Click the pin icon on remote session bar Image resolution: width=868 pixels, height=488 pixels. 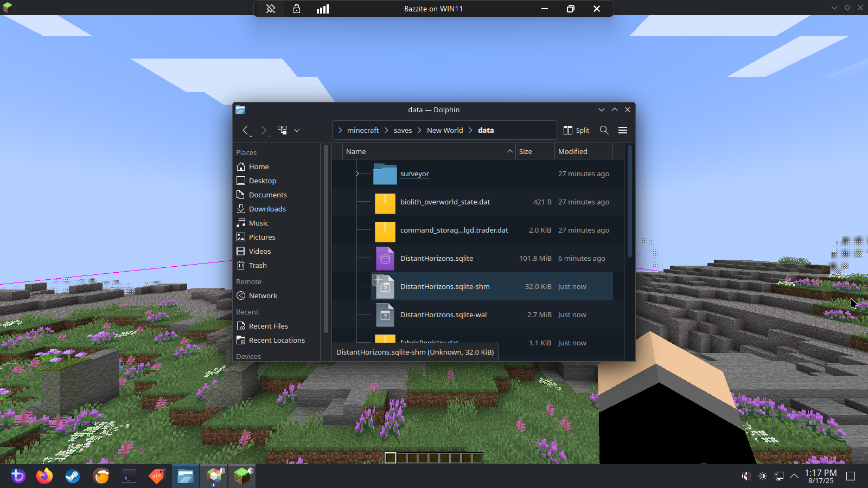click(x=271, y=9)
